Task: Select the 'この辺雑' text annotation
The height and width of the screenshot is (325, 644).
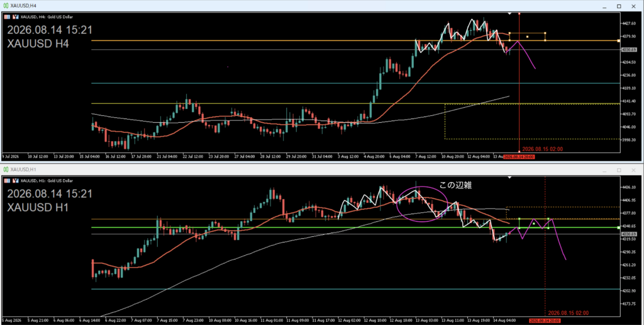Action: pyautogui.click(x=455, y=186)
